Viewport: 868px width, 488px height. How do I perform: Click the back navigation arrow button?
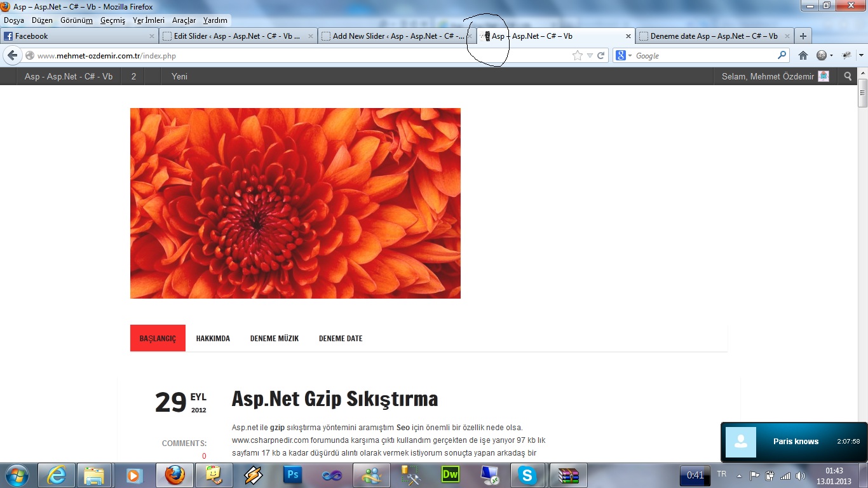(x=12, y=56)
